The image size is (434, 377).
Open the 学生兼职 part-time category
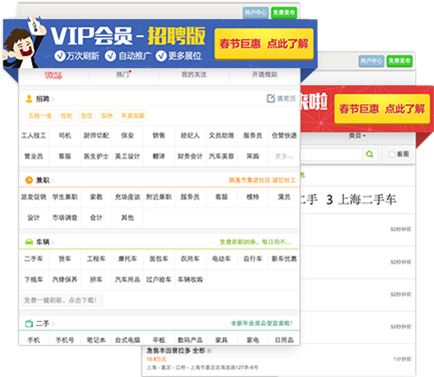pyautogui.click(x=65, y=197)
